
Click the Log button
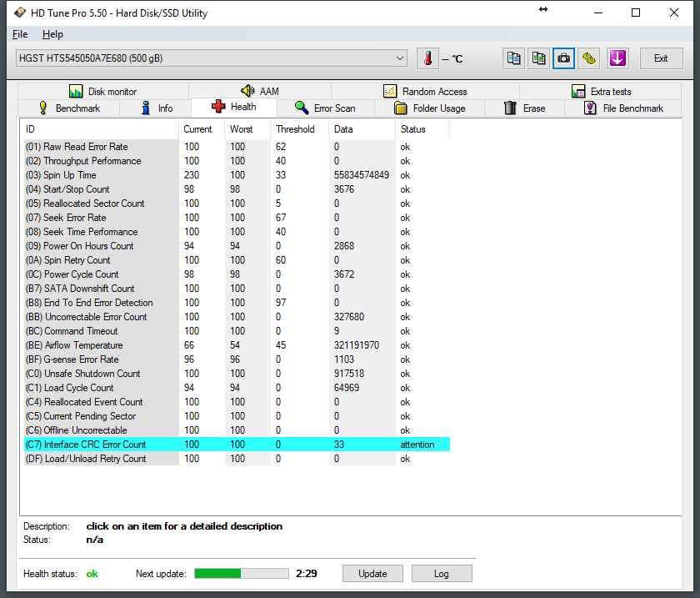(442, 574)
